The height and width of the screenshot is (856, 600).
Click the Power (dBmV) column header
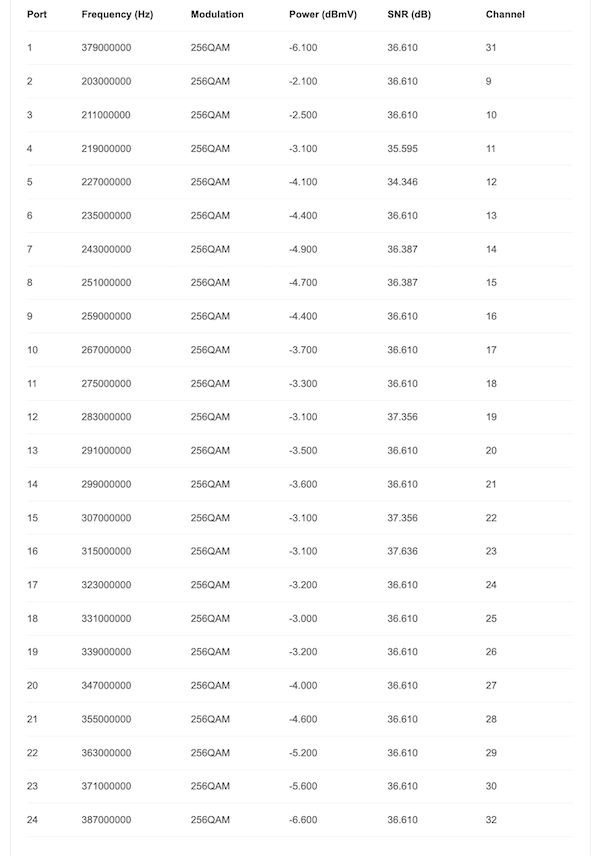tap(323, 14)
